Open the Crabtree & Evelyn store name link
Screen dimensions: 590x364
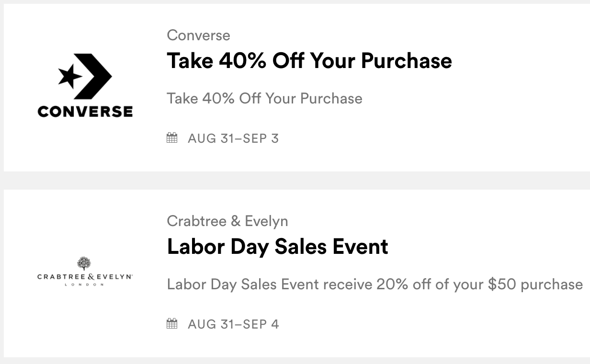[227, 221]
